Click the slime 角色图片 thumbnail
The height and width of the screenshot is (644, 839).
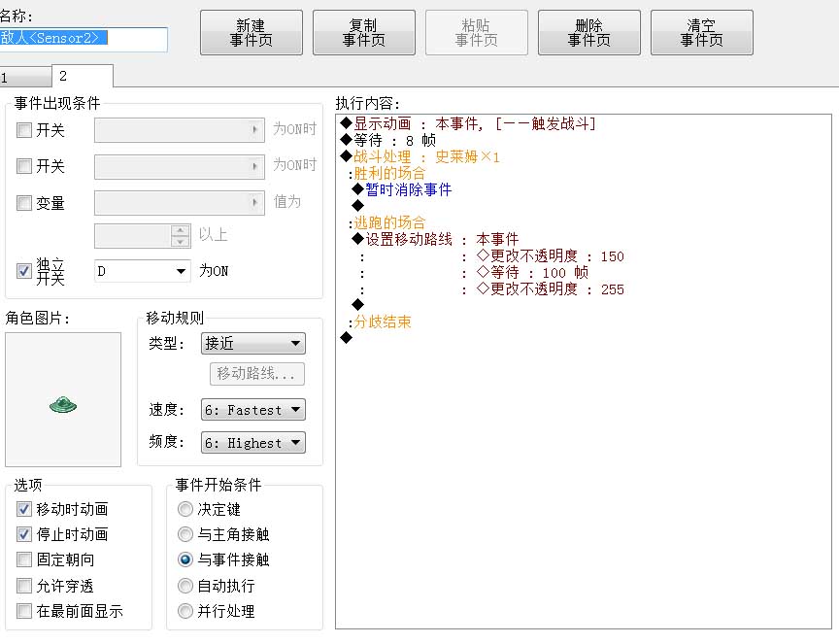click(63, 400)
